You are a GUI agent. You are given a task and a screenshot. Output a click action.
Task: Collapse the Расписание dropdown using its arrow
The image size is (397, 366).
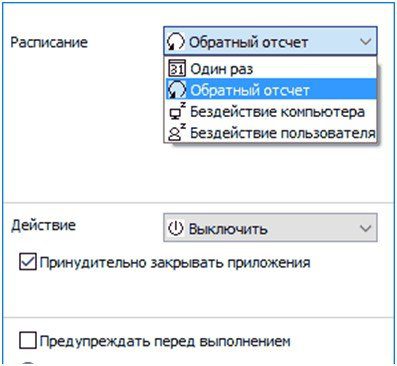click(x=366, y=42)
